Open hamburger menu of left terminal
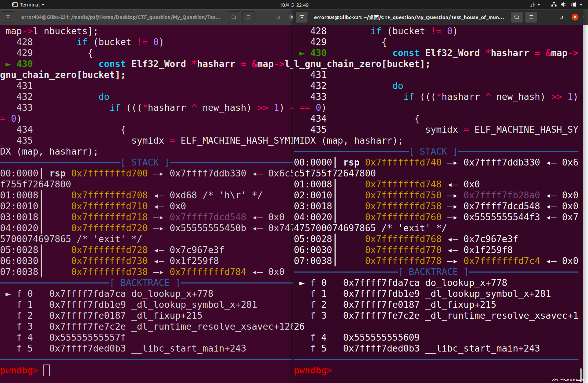The height and width of the screenshot is (383, 588). click(x=248, y=17)
